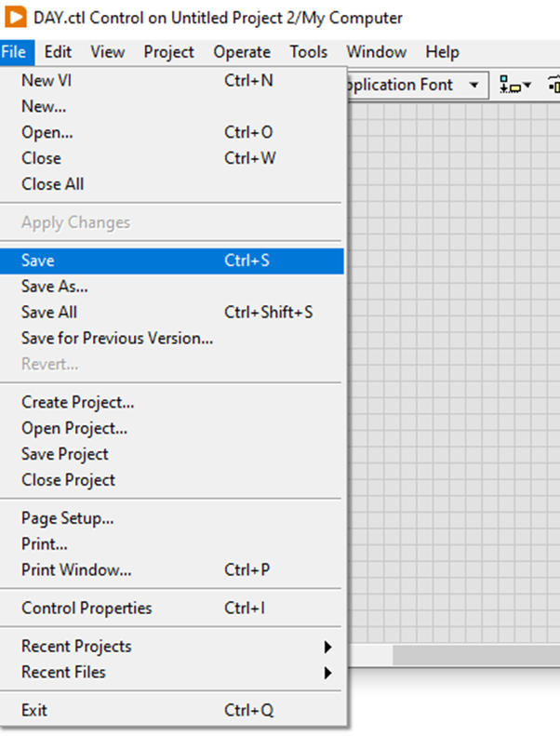Screen dimensions: 560x736
Task: Expand the Recent Files submenu arrow
Action: [x=327, y=673]
